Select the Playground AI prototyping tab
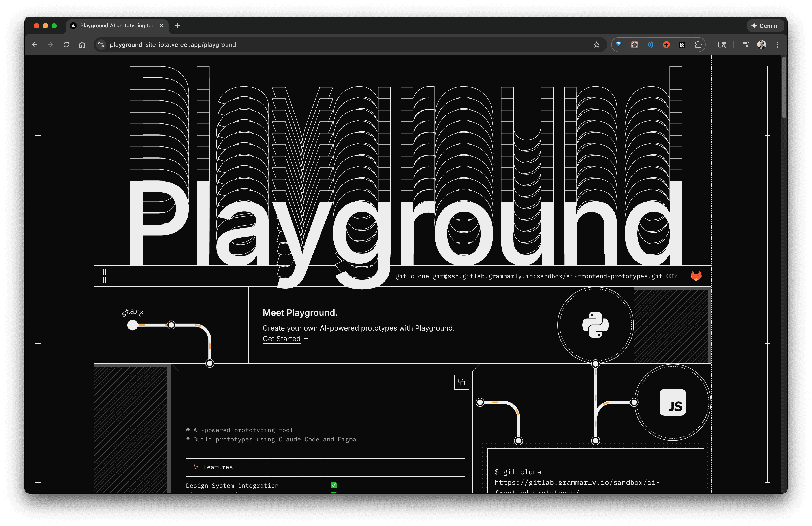 [x=116, y=26]
